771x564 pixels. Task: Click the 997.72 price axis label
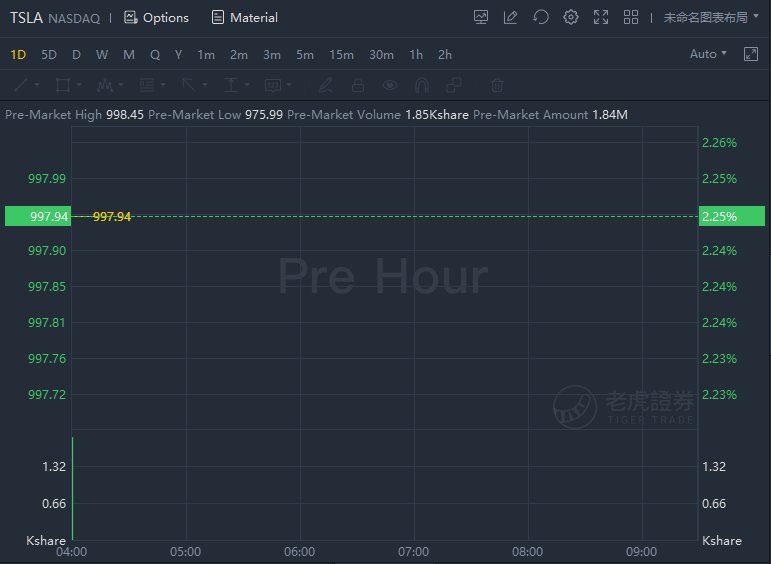pos(47,394)
